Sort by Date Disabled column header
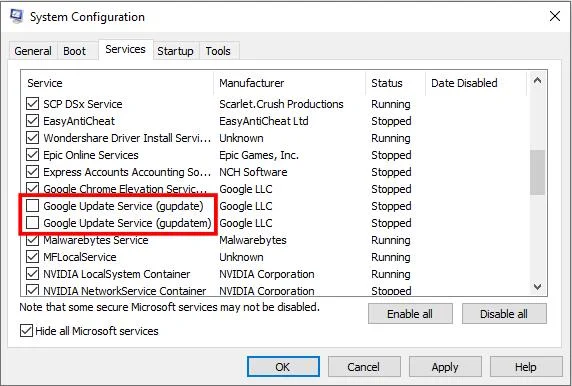 (x=476, y=83)
